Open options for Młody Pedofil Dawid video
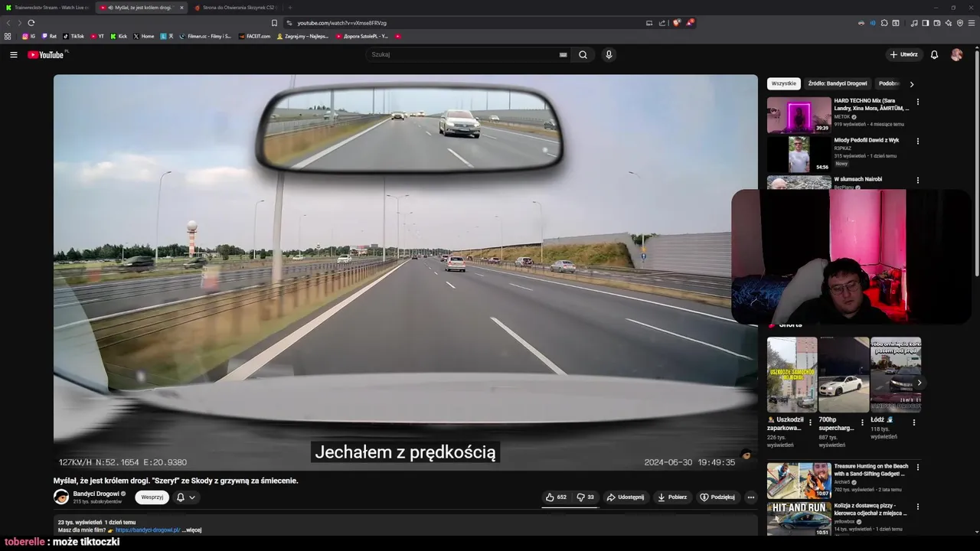 pyautogui.click(x=918, y=141)
